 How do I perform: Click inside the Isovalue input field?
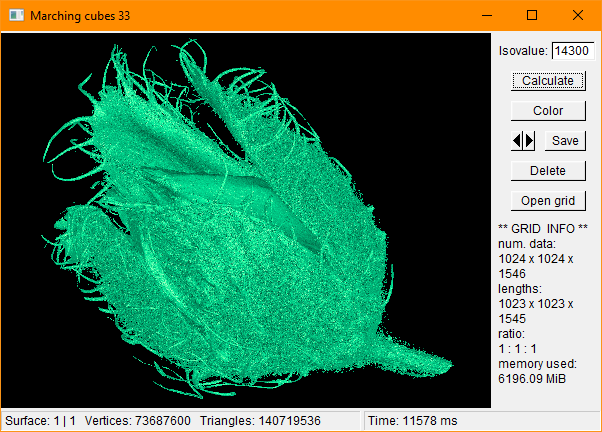click(x=573, y=50)
